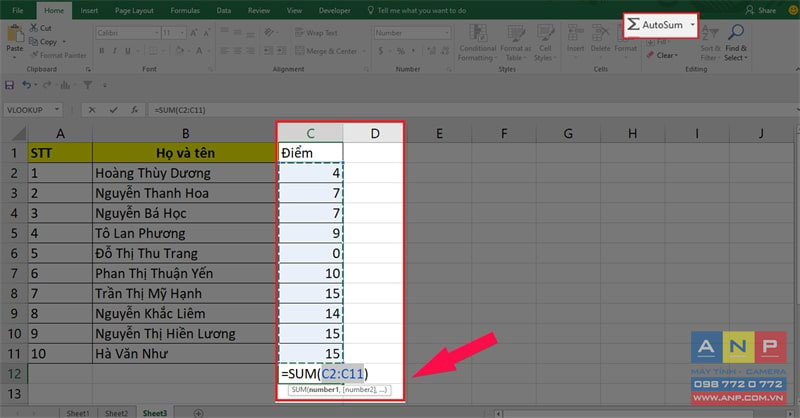Center text horizontally in the Alignment group
The height and width of the screenshot is (418, 800).
coord(237,51)
